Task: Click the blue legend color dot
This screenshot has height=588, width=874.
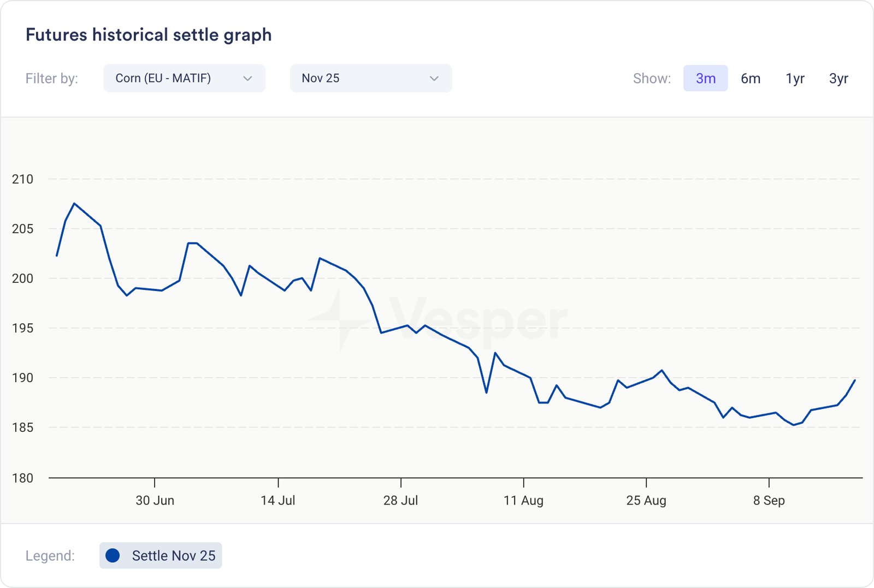Action: click(113, 555)
